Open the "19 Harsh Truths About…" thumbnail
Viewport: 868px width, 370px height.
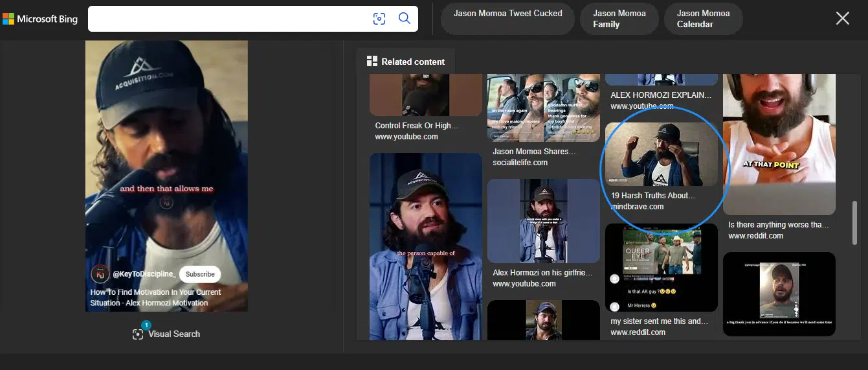[x=661, y=154]
